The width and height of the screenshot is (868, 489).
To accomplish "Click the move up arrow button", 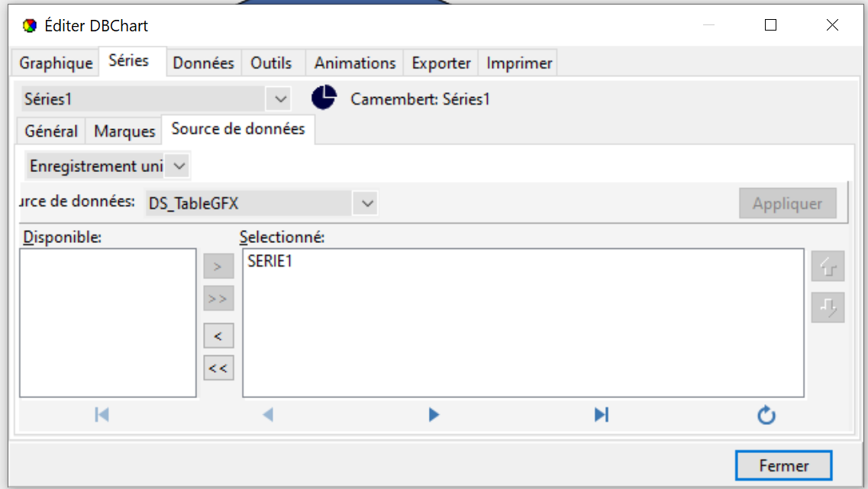I will click(x=828, y=267).
